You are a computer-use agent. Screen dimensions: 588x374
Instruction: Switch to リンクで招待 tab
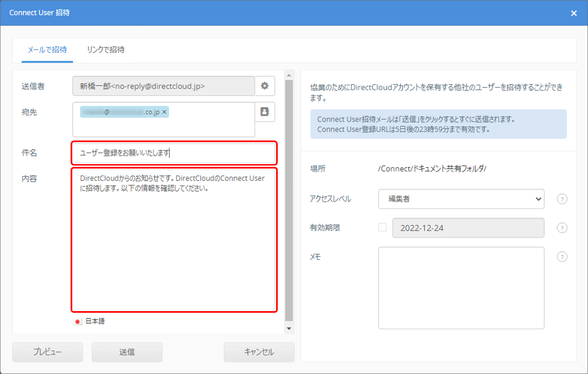tap(106, 50)
